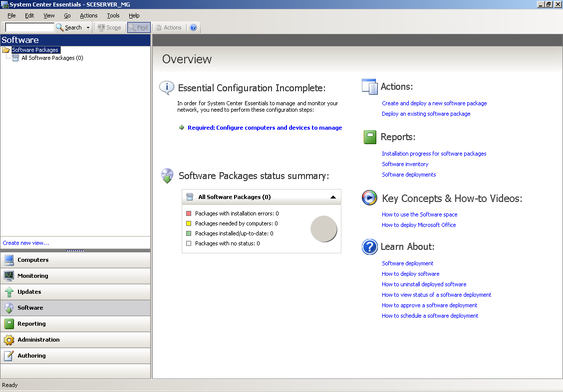Click the green arrow beside Required configuration link
This screenshot has width=563, height=392.
coord(182,127)
